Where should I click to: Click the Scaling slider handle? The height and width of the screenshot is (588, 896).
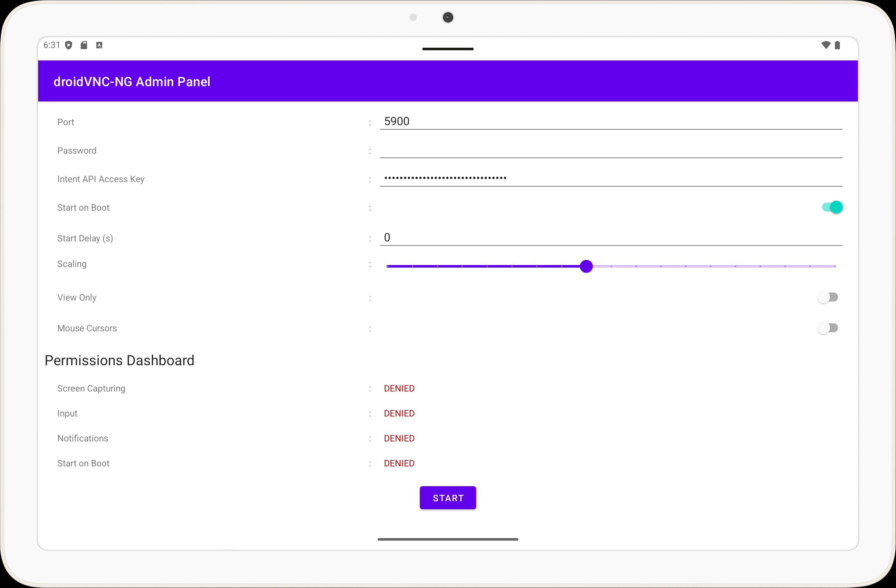586,266
